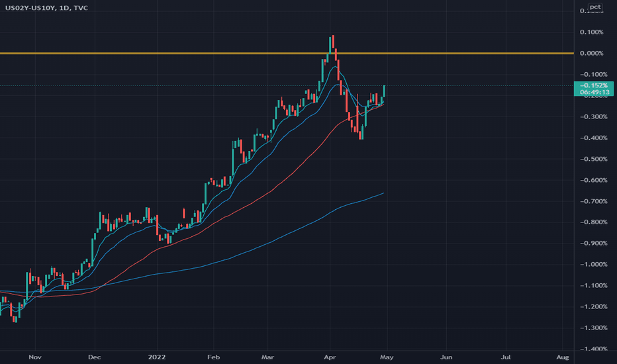Click the -0.100% price axis label
This screenshot has width=617, height=364.
tap(593, 74)
